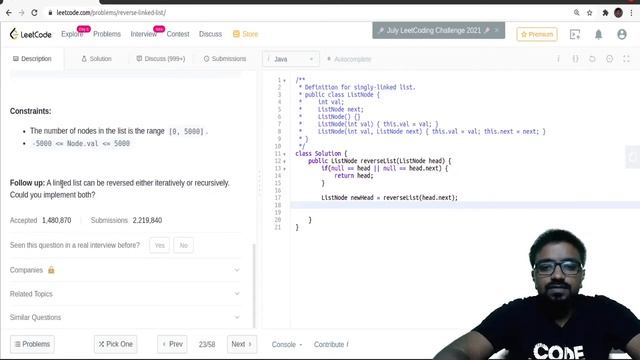Click the padlock site info icon
The image size is (640, 360).
point(50,13)
